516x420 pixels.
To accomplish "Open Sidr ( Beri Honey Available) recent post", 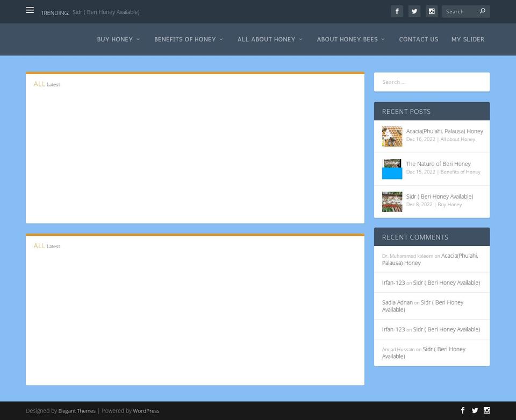I will [x=440, y=197].
